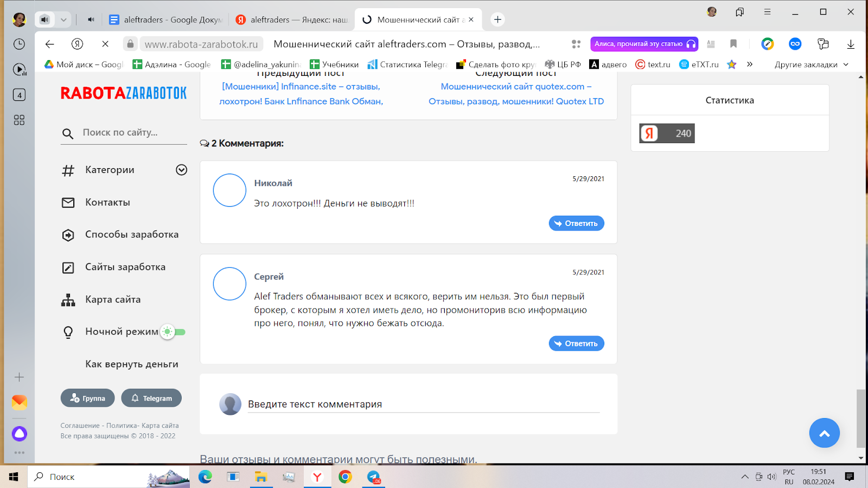Open the tab count icon showing 4
The image size is (868, 488).
click(x=19, y=95)
